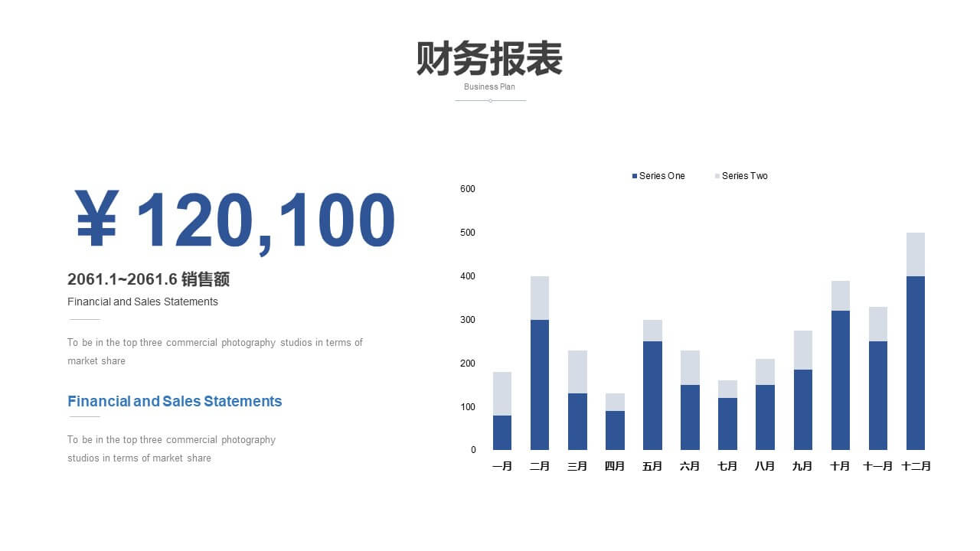Click the light gray segment above 二月 bar
The image size is (980, 551).
coord(540,298)
